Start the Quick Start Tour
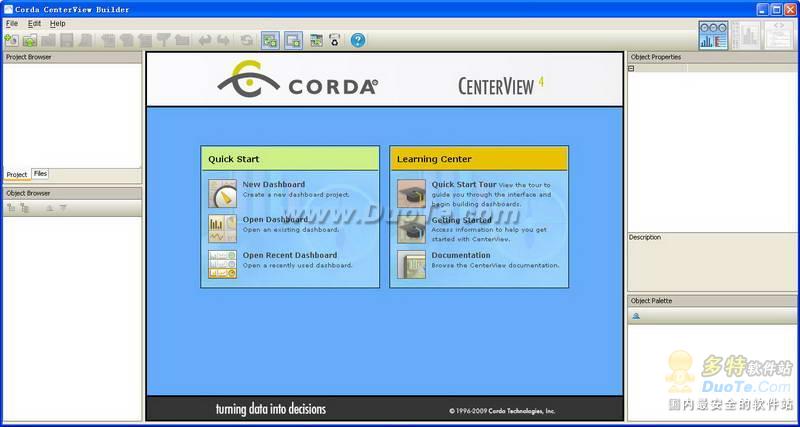 464,184
